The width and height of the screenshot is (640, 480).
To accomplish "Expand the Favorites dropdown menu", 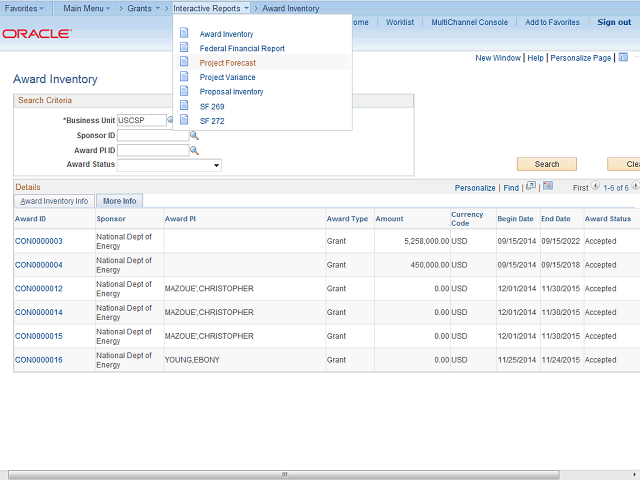I will 24,8.
